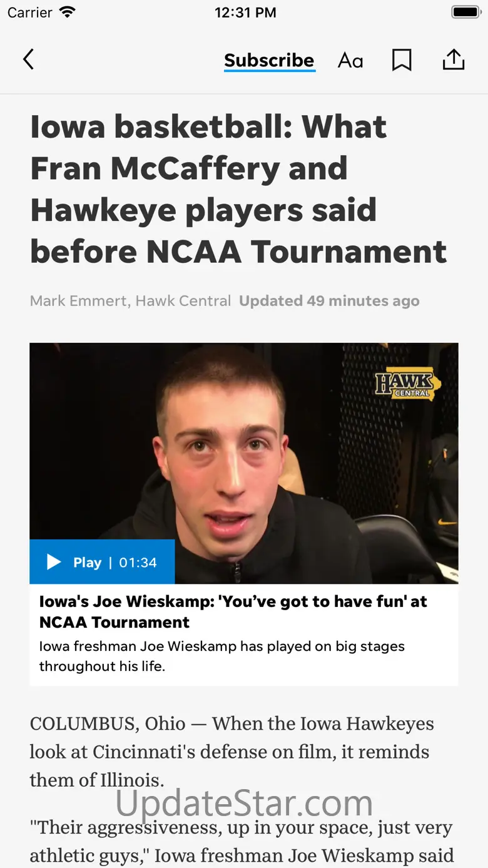Tap the Mark Emmert, Hawk Central byline
Viewport: 488px width, 868px height.
(130, 301)
